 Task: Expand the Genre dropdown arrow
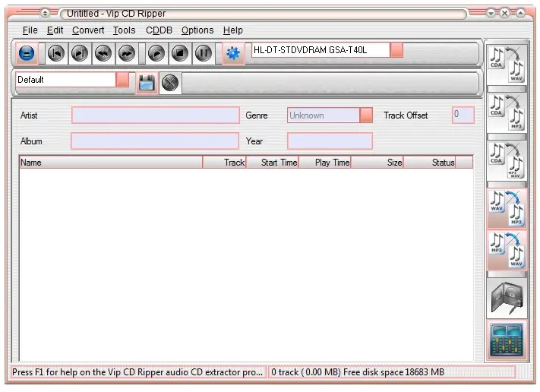(366, 115)
